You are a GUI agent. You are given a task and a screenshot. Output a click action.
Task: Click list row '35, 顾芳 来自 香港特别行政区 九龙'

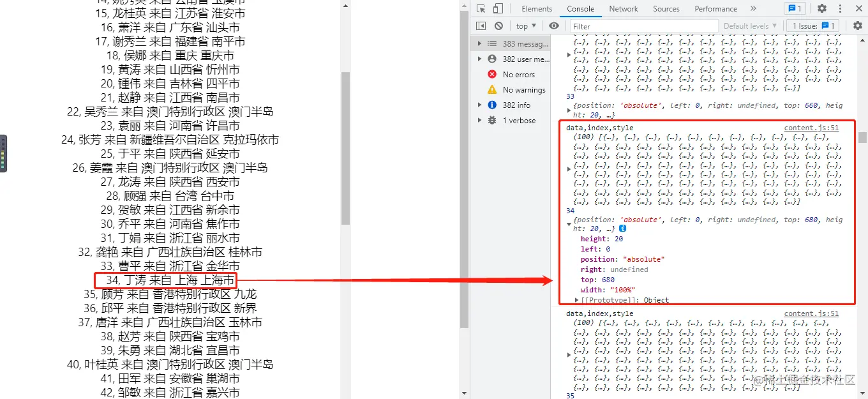coord(170,294)
